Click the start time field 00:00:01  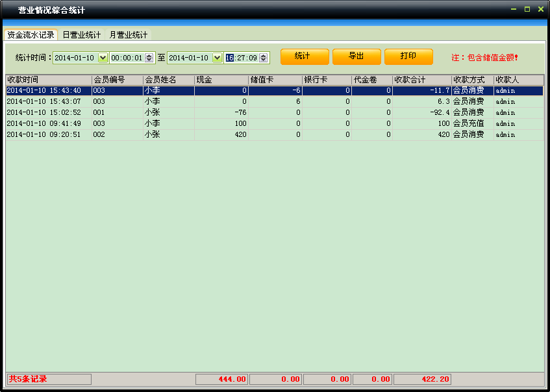[127, 58]
